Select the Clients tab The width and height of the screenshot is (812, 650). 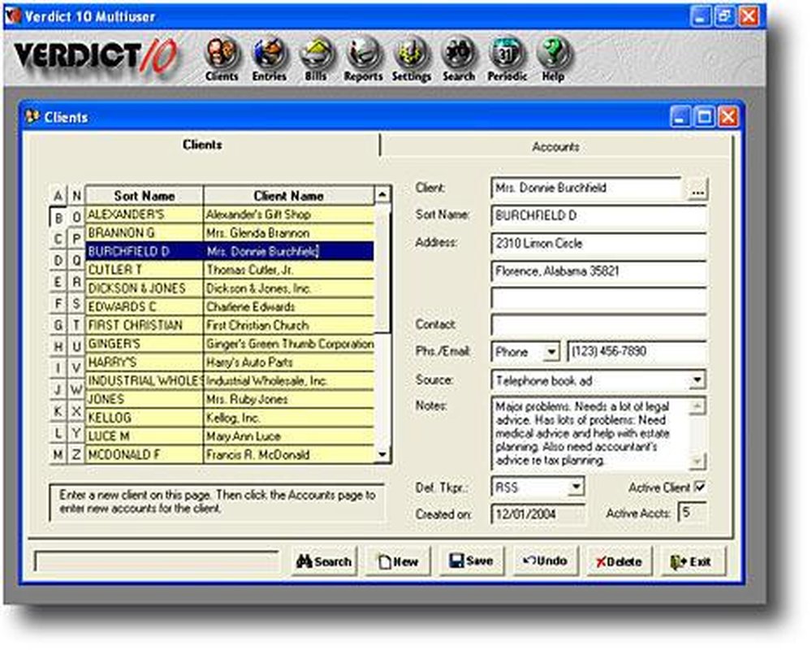(202, 145)
